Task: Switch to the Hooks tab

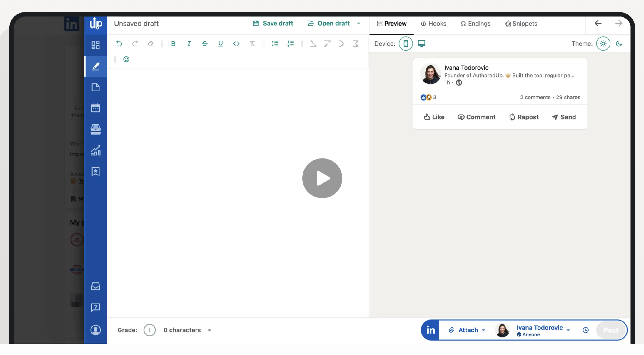Action: click(x=434, y=24)
